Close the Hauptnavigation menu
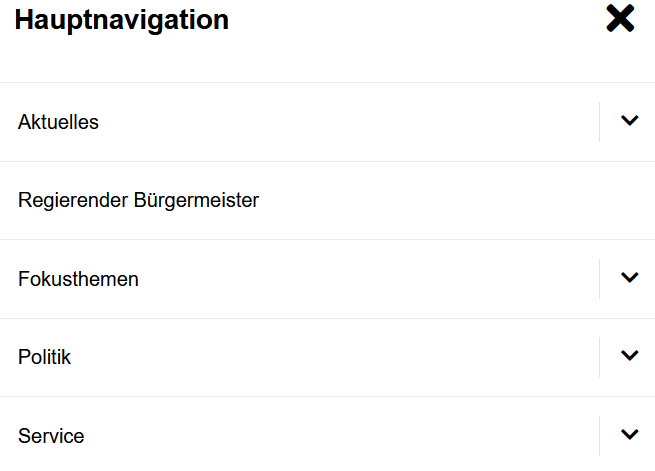Screen dimensions: 655x471 [x=620, y=19]
